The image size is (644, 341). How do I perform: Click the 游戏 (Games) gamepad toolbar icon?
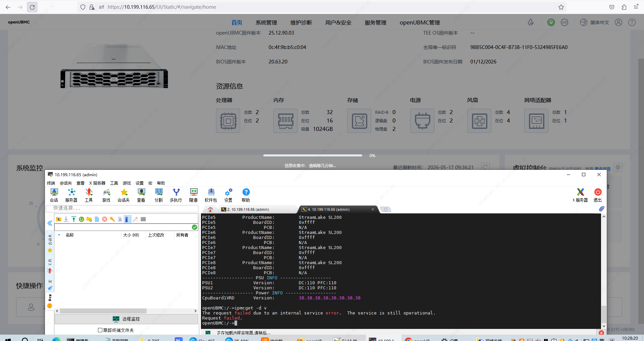(106, 195)
